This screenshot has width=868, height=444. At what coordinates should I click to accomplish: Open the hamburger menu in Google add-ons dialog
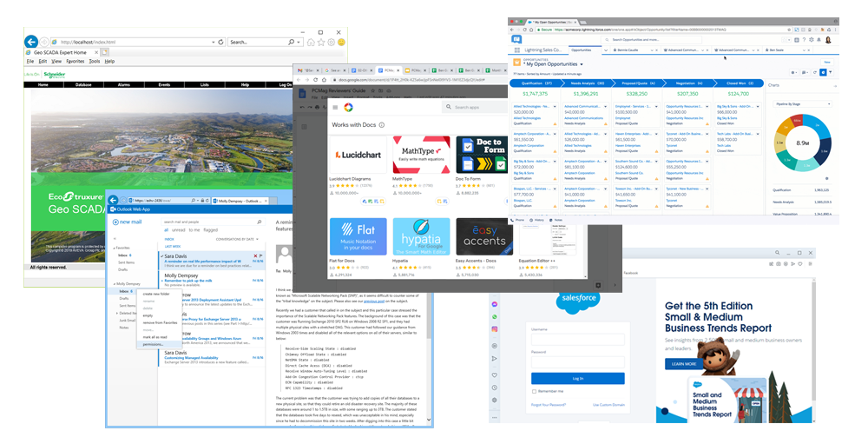click(x=335, y=108)
